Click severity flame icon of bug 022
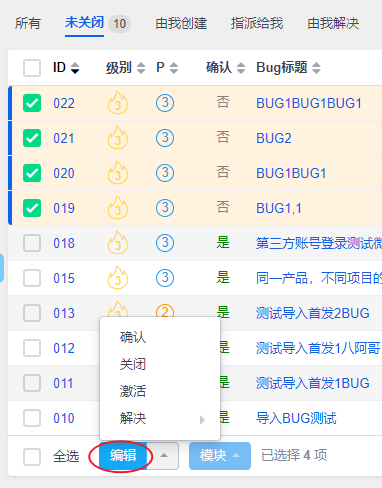Screen dimensions: 382x488 click(x=118, y=103)
